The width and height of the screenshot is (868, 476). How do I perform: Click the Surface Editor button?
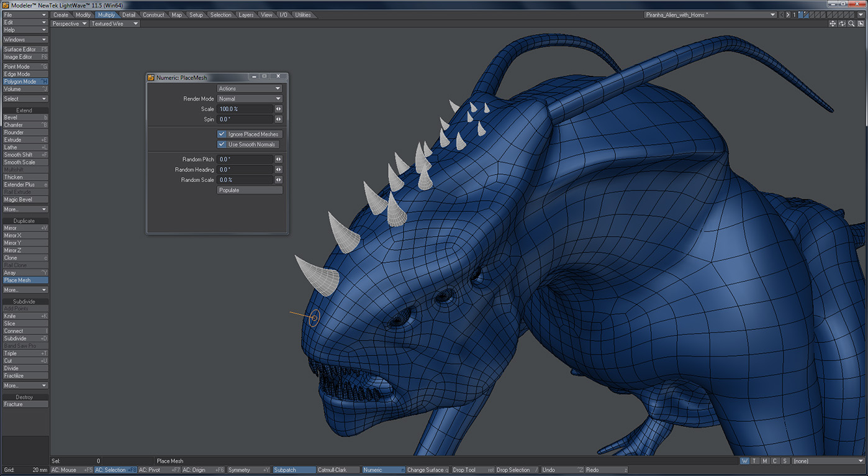tap(25, 49)
